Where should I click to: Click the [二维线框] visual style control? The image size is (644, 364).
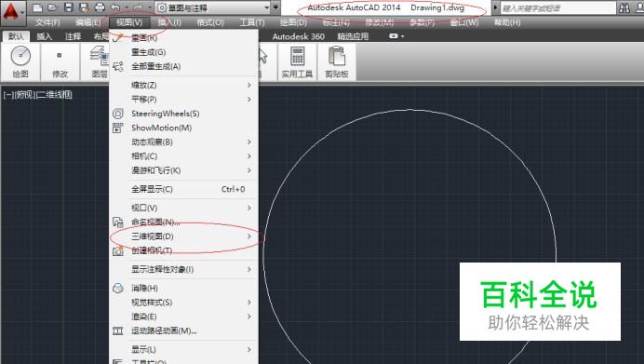pos(55,95)
